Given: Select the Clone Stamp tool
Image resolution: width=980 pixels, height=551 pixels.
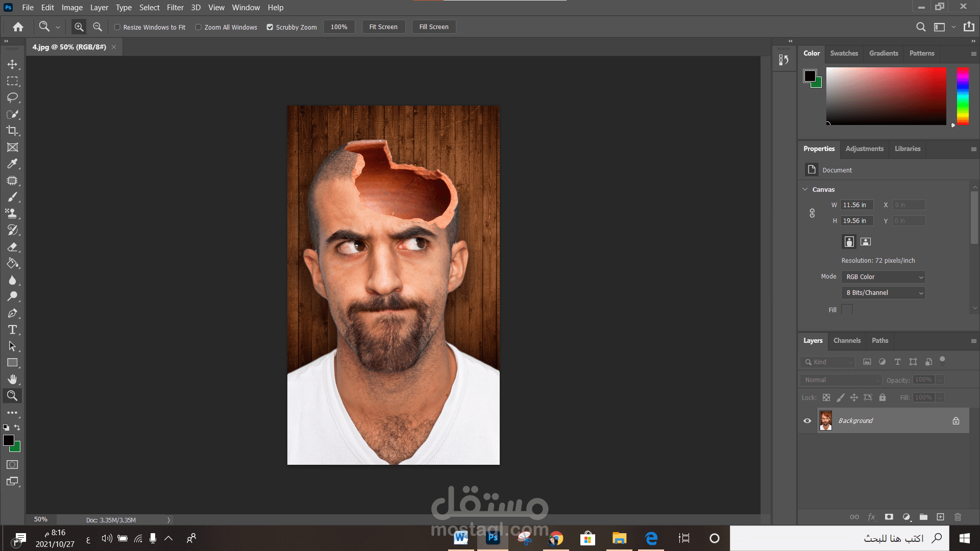Looking at the screenshot, I should tap(12, 214).
